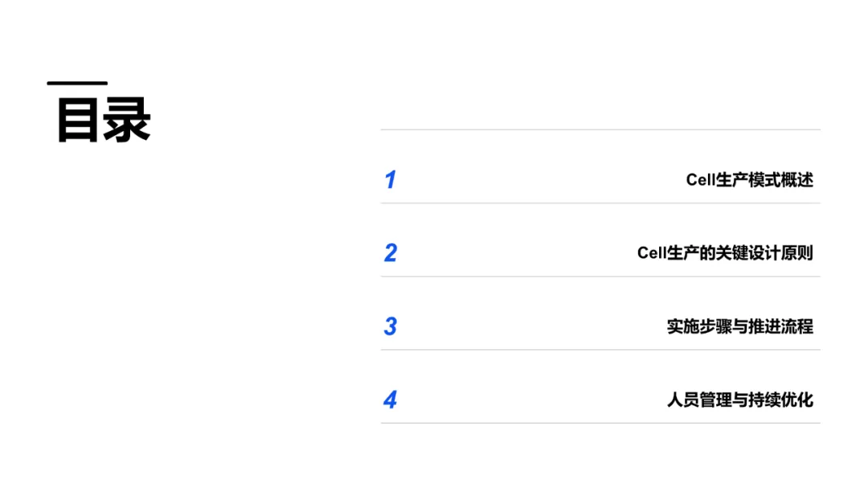
Task: Click the word Cell in item 1
Action: pos(700,179)
